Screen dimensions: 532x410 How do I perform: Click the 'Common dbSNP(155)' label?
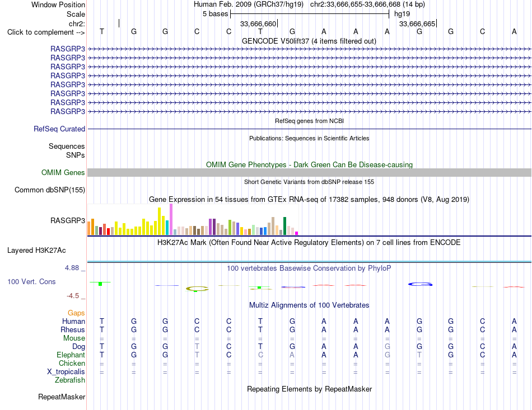point(49,190)
